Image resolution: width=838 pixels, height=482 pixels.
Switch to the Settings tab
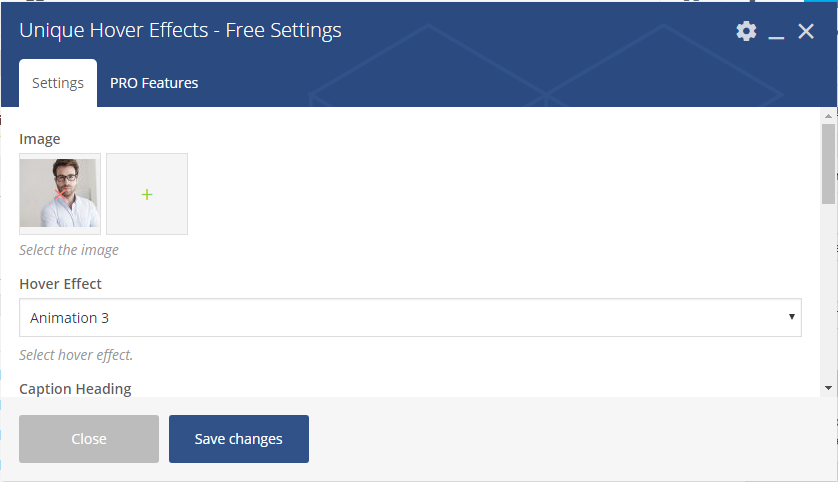[x=58, y=83]
